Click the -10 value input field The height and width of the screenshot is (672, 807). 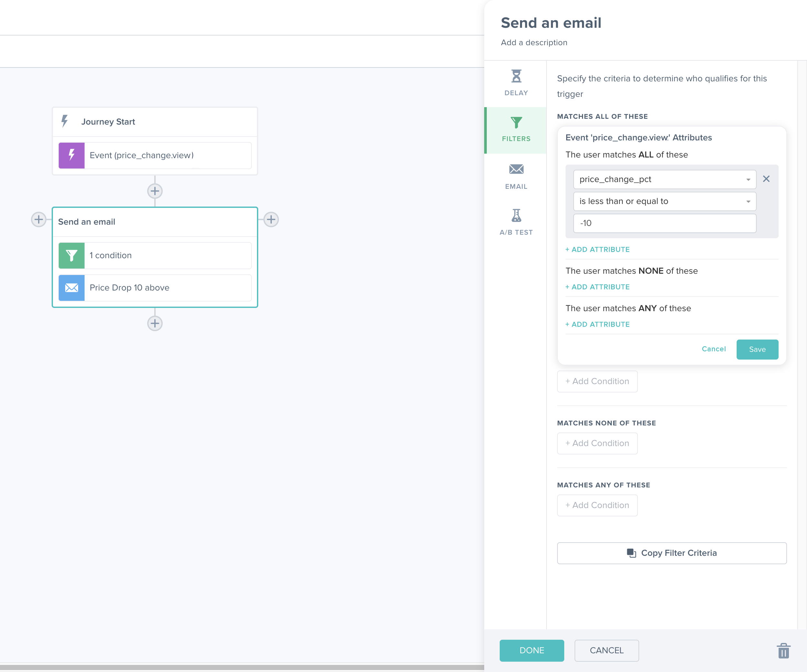click(664, 223)
